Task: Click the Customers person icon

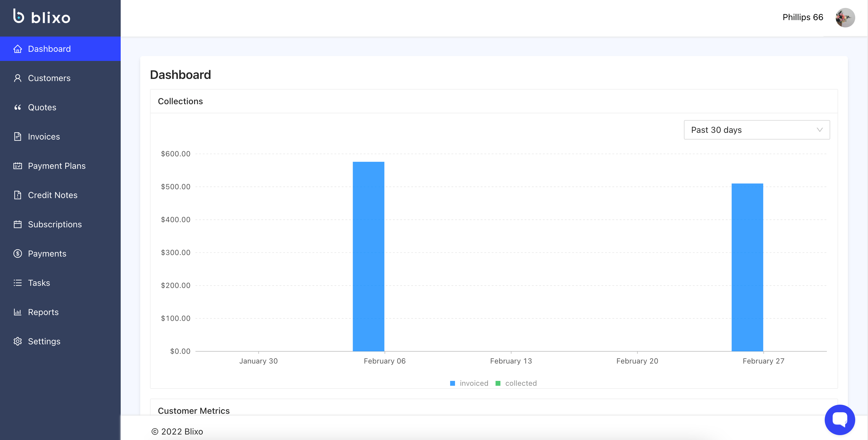Action: click(x=17, y=78)
